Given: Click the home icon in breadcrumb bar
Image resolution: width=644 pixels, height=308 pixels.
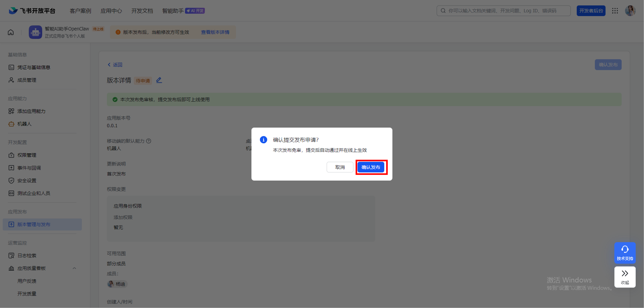Looking at the screenshot, I should pos(11,32).
